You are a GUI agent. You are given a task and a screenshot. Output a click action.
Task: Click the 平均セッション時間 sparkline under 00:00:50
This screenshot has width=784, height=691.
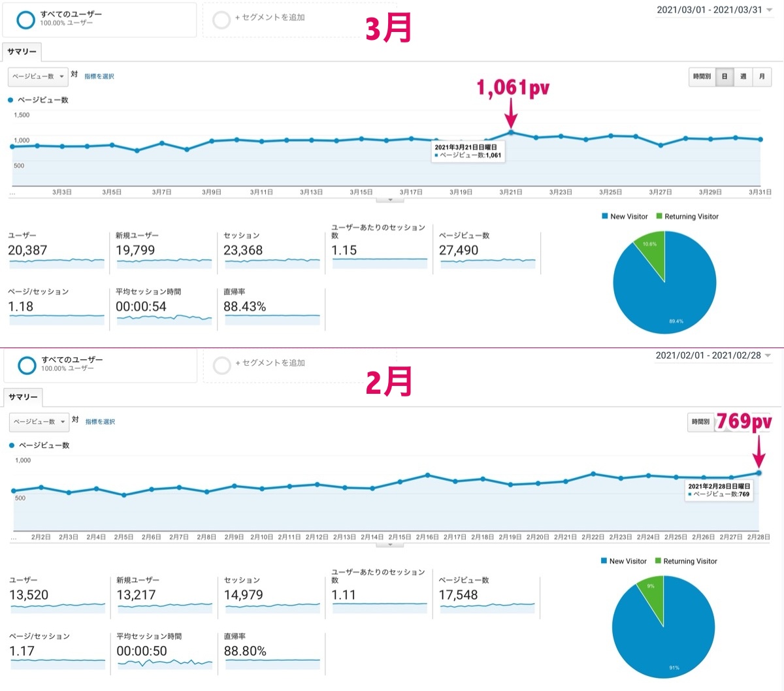pos(165,664)
